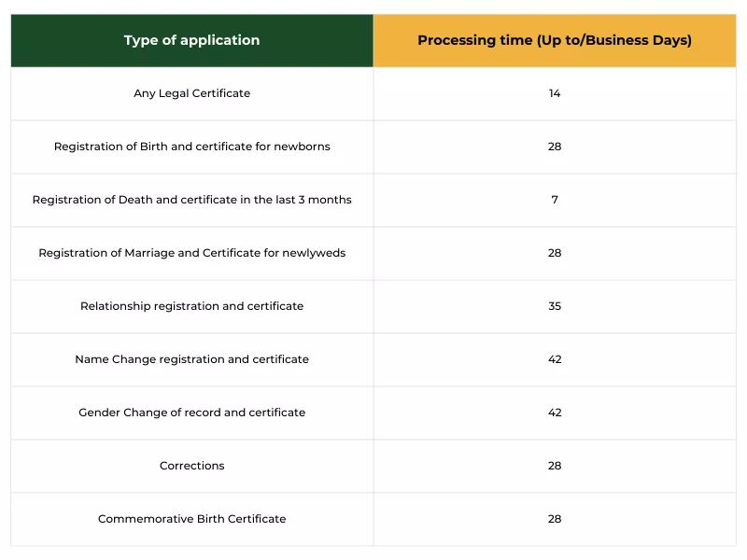The width and height of the screenshot is (747, 560).
Task: Click the Corrections row label
Action: [191, 466]
